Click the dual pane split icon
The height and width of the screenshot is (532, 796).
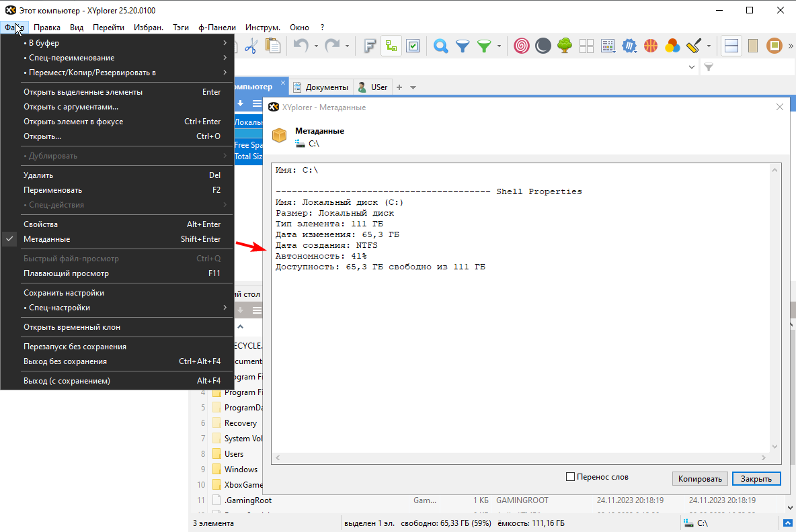coord(731,46)
